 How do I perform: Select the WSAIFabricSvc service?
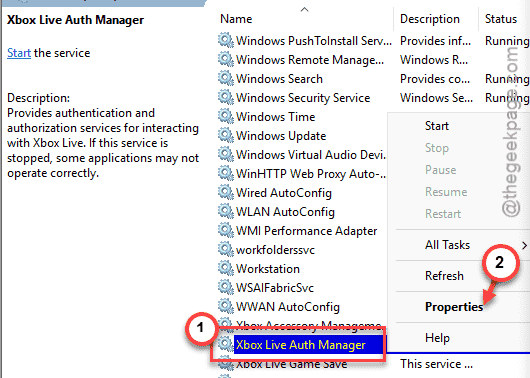point(274,288)
